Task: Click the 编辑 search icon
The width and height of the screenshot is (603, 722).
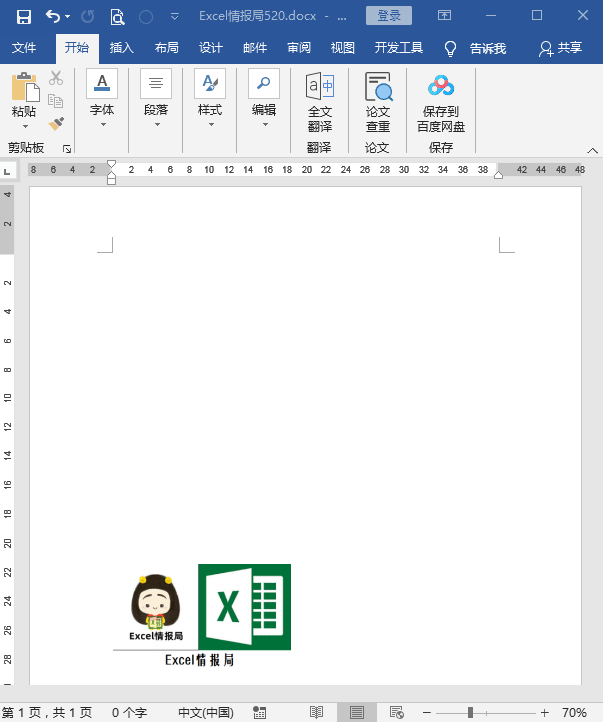Action: pos(264,83)
